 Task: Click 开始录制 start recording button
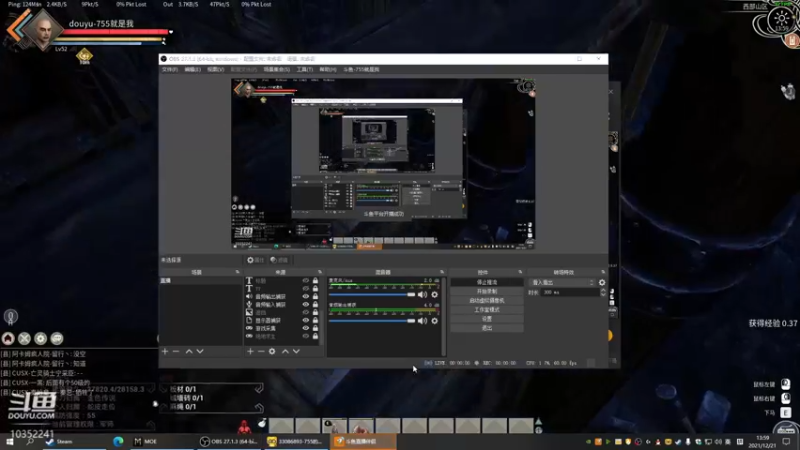[487, 291]
